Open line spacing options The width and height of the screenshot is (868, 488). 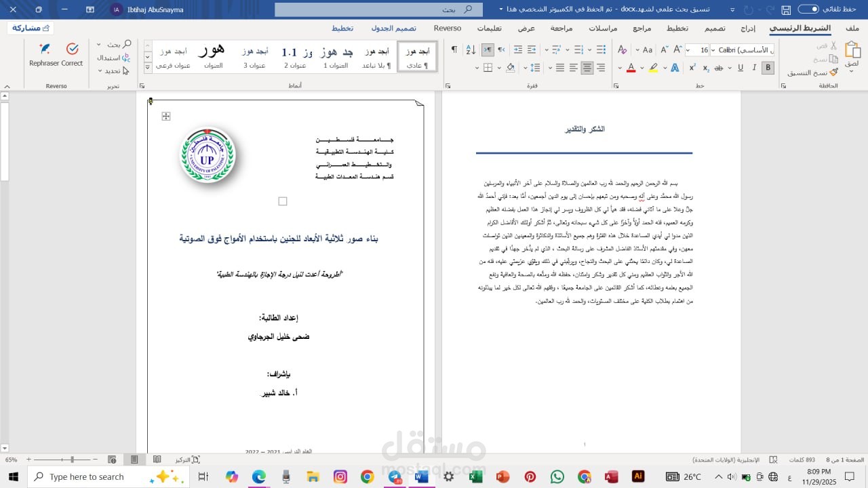[534, 68]
